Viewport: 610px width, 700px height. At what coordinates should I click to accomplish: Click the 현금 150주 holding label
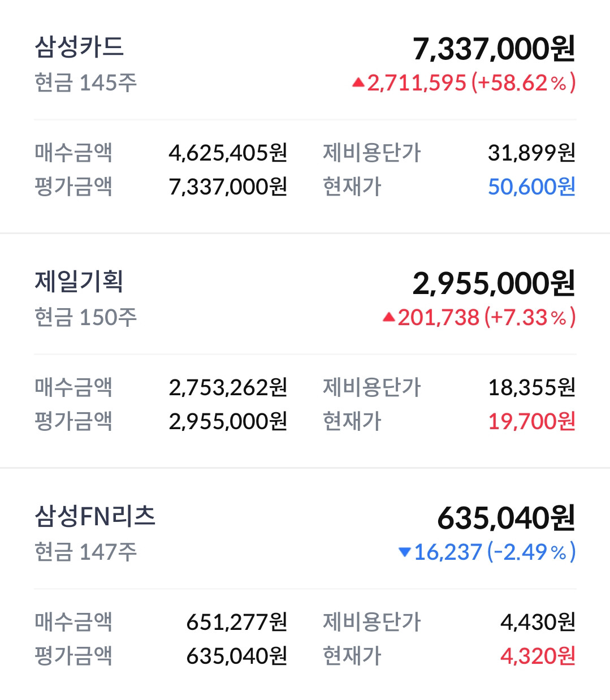tap(85, 318)
